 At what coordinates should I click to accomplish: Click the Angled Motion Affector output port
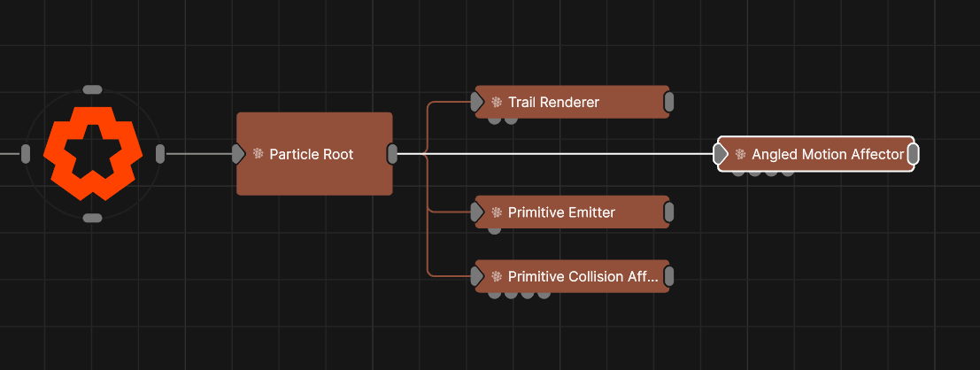tap(913, 155)
